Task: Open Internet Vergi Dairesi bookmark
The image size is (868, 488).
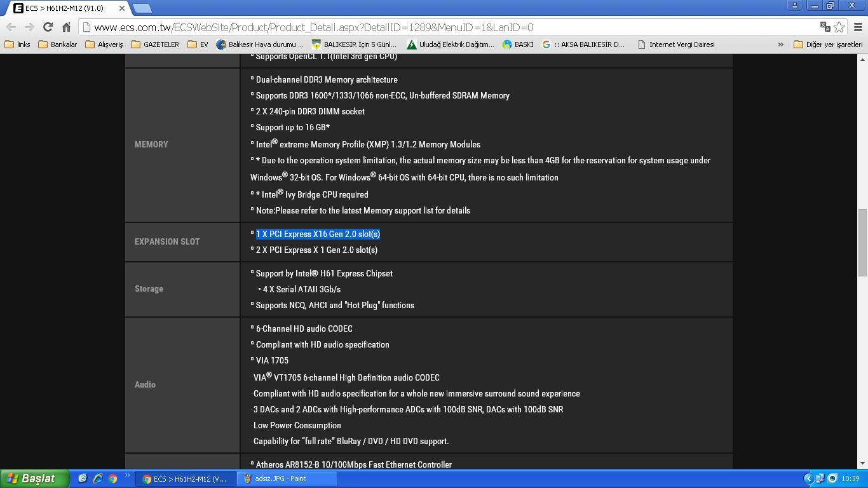Action: (676, 44)
